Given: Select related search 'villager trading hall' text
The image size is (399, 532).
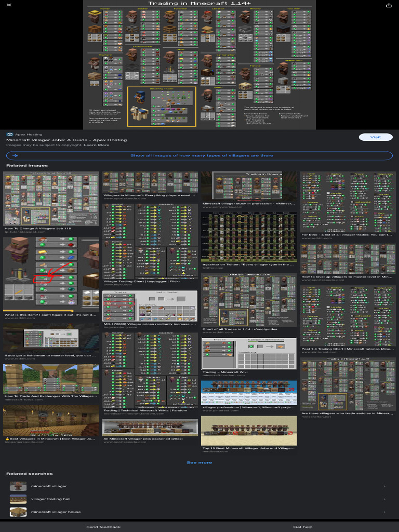Looking at the screenshot, I should (x=51, y=499).
